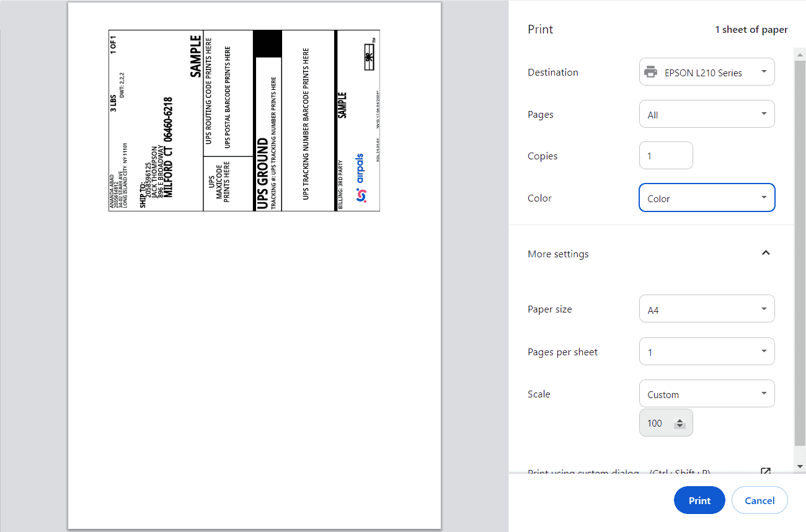Click the scale stepper down arrow

tap(680, 427)
